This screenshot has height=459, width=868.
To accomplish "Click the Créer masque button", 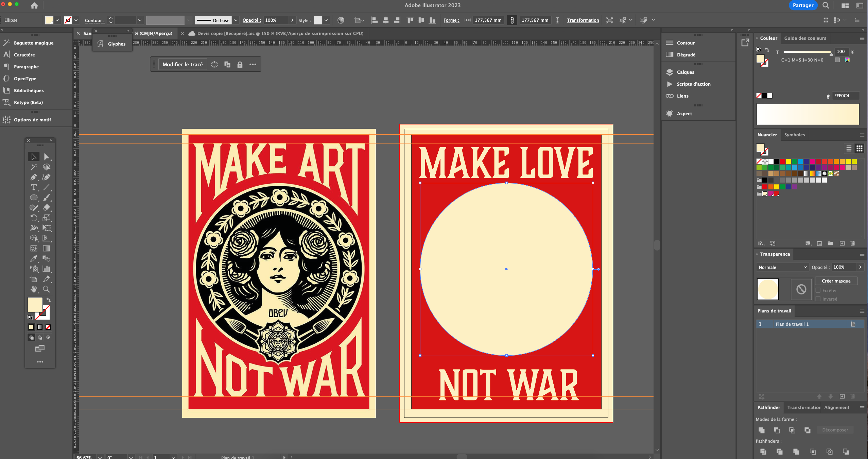I will pyautogui.click(x=836, y=281).
